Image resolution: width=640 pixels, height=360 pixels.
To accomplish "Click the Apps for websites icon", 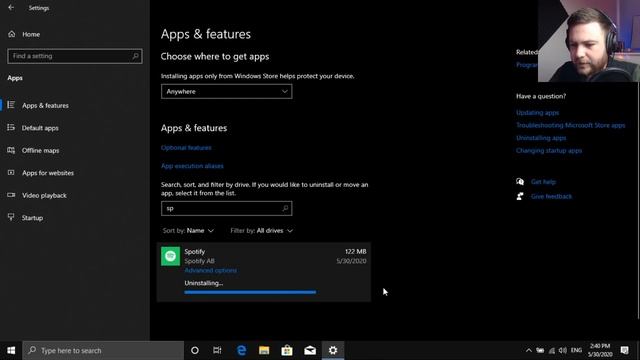I will [x=11, y=173].
